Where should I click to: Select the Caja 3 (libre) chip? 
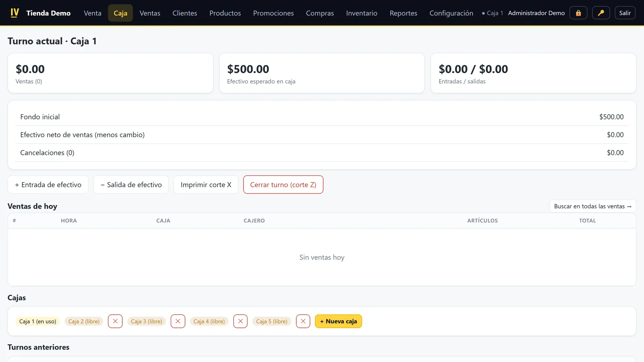[x=147, y=321]
